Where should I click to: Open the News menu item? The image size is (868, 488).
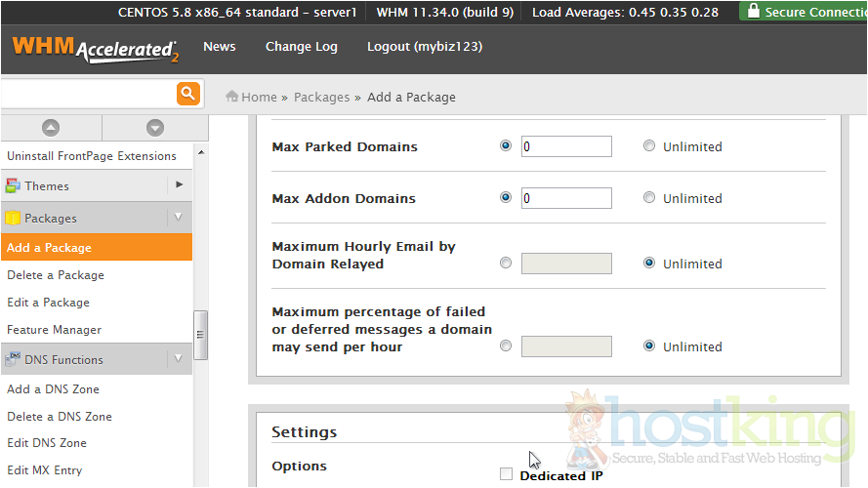pyautogui.click(x=219, y=47)
